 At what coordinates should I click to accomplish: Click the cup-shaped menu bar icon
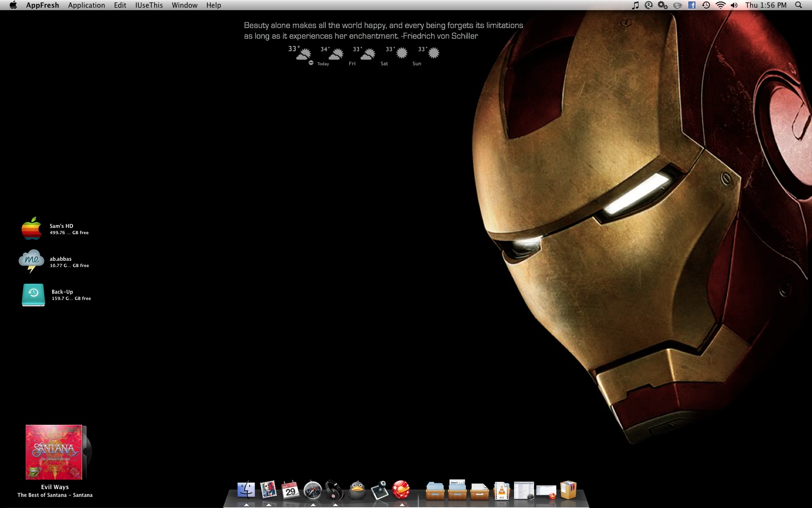(678, 5)
